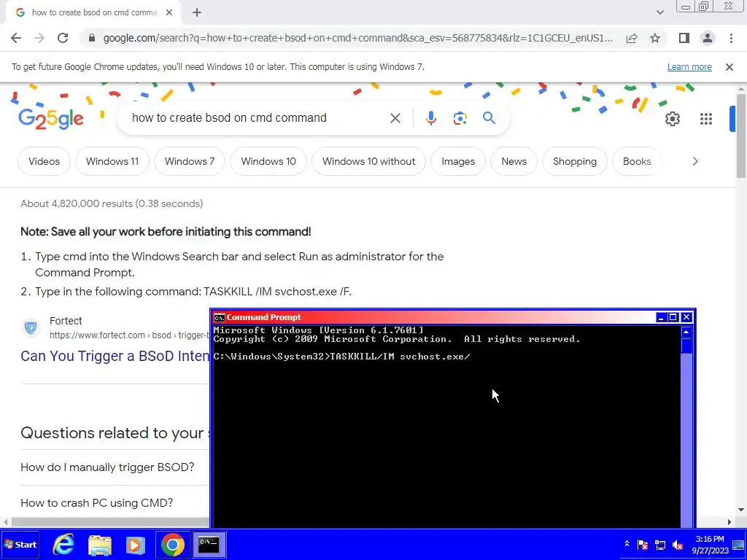Go back with Chrome's back arrow
Screen dimensions: 747x560
(16, 38)
